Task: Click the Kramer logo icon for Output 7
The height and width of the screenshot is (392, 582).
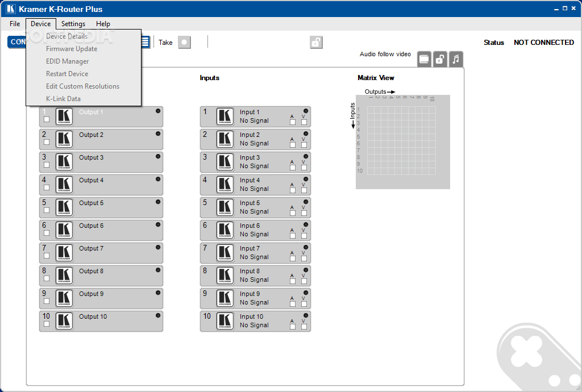Action: tap(64, 253)
